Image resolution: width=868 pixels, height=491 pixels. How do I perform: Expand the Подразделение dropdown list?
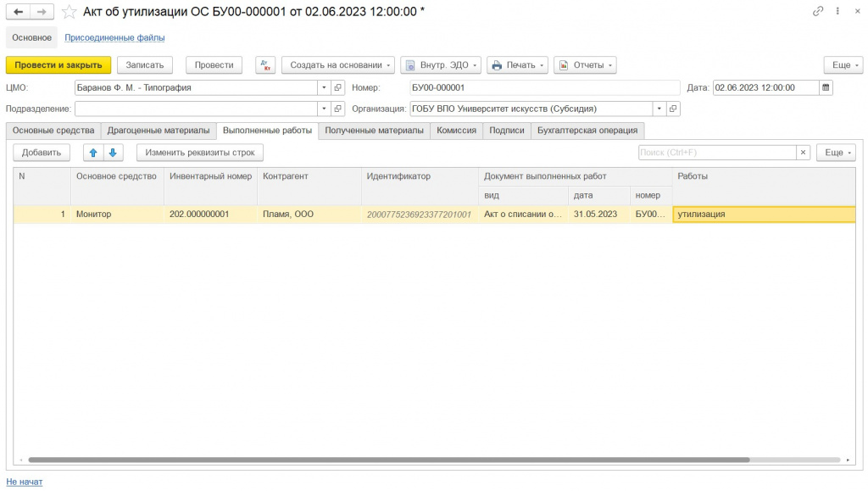[324, 109]
